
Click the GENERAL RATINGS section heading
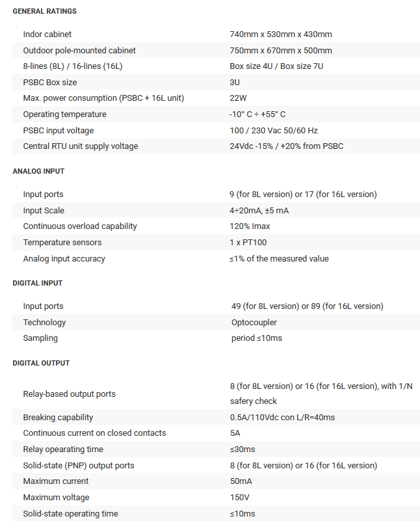[x=45, y=12]
